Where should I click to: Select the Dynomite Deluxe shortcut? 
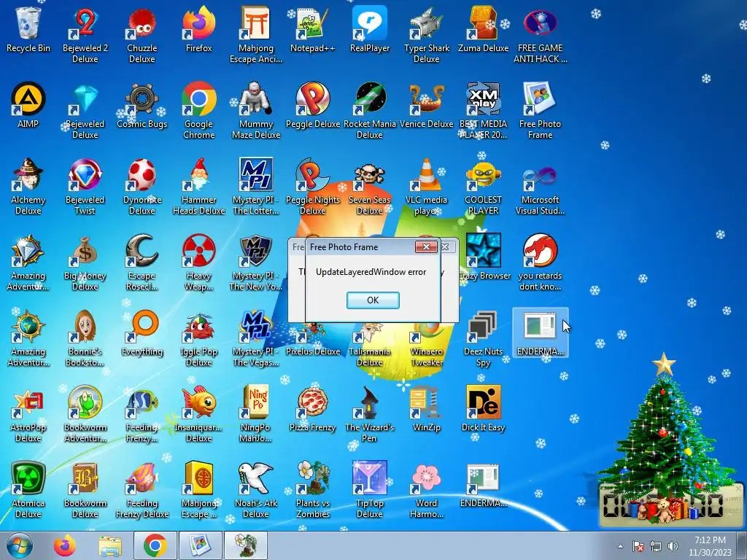pyautogui.click(x=142, y=187)
